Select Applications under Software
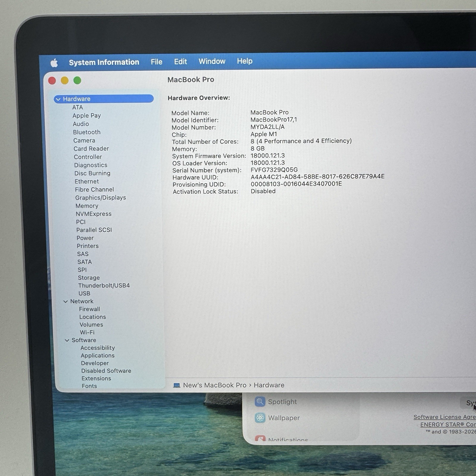This screenshot has height=476, width=476. tap(98, 356)
